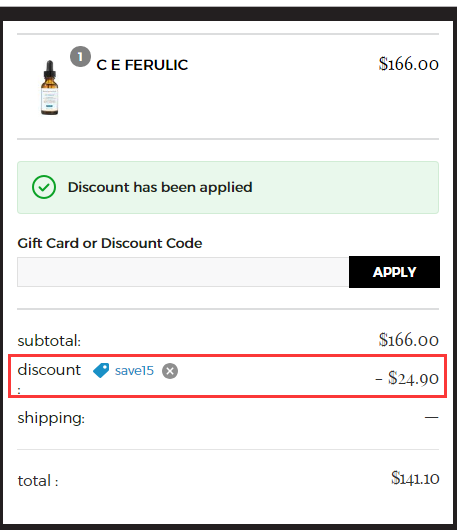Image resolution: width=457 pixels, height=530 pixels.
Task: Click the quantity badge showing 1
Action: pyautogui.click(x=80, y=56)
